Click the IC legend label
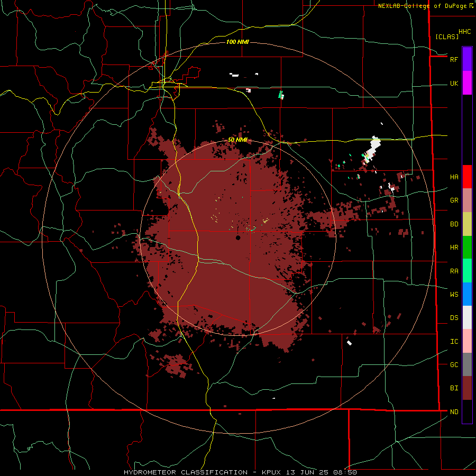Image resolution: width=476 pixels, height=476 pixels. (x=454, y=342)
